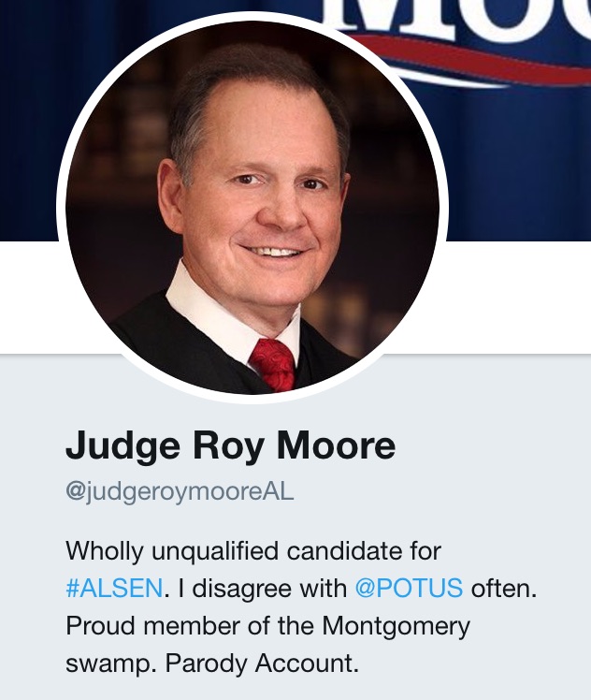Click the @judgeroymooreAL handle

[x=180, y=491]
